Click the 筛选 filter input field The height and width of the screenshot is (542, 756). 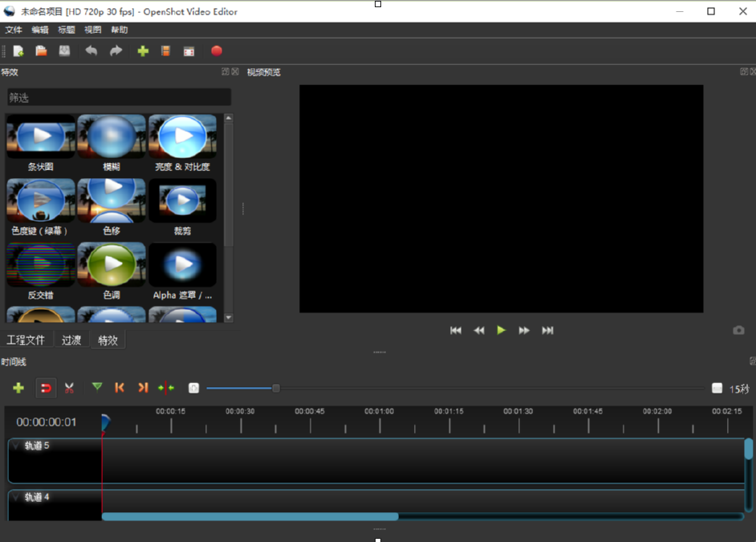(119, 97)
